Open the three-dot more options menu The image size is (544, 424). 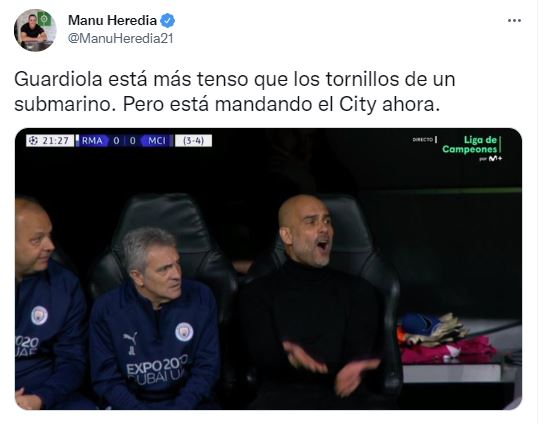[514, 21]
